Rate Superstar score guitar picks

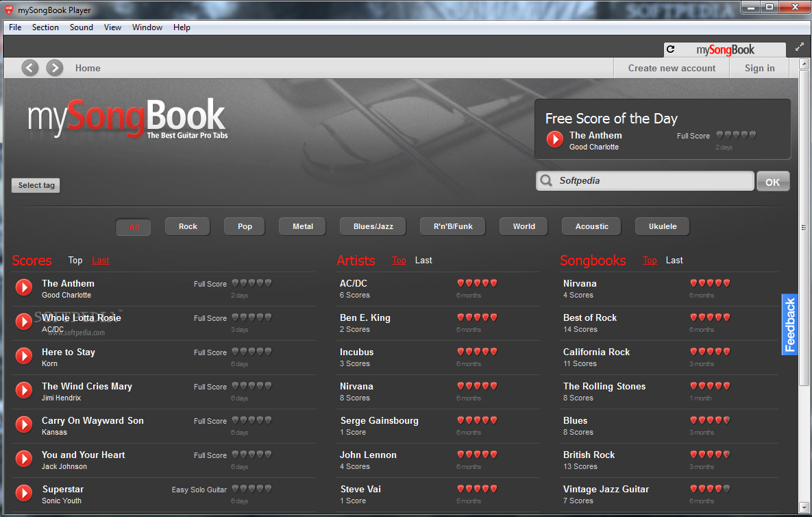coord(251,488)
